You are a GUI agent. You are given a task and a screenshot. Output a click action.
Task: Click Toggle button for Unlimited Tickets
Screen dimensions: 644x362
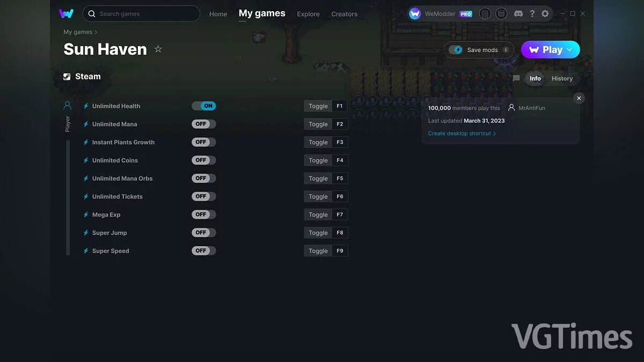pyautogui.click(x=318, y=196)
